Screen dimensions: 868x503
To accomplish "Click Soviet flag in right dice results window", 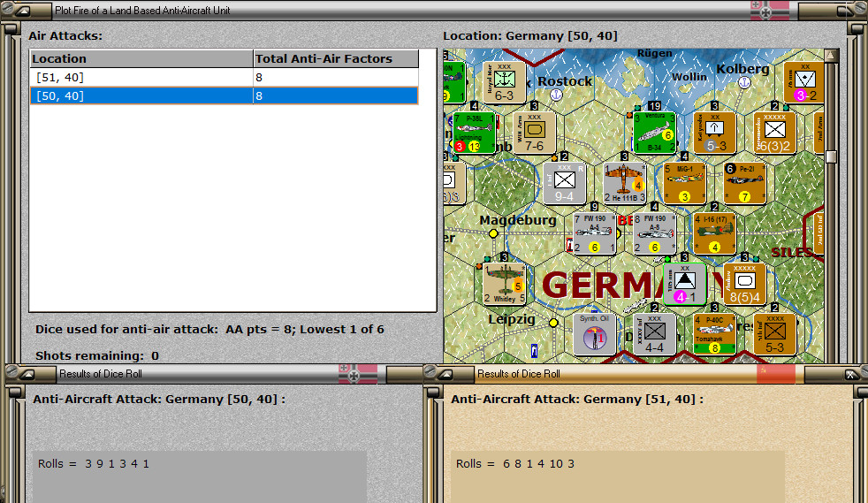I will coord(776,374).
